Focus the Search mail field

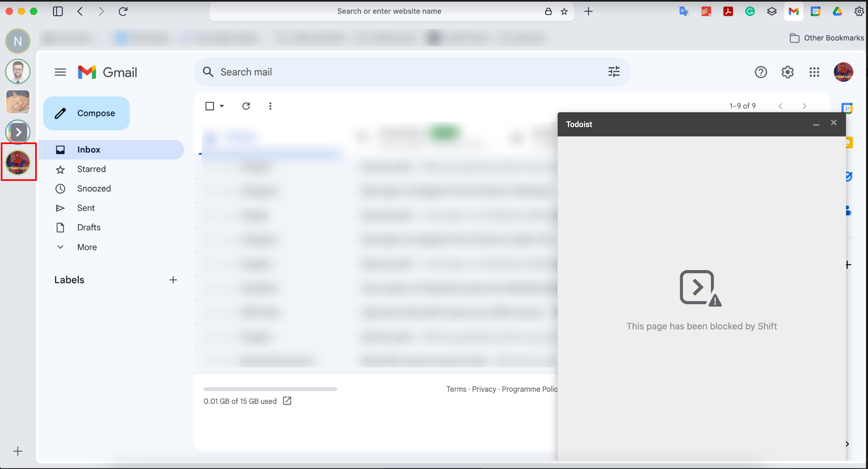[412, 72]
